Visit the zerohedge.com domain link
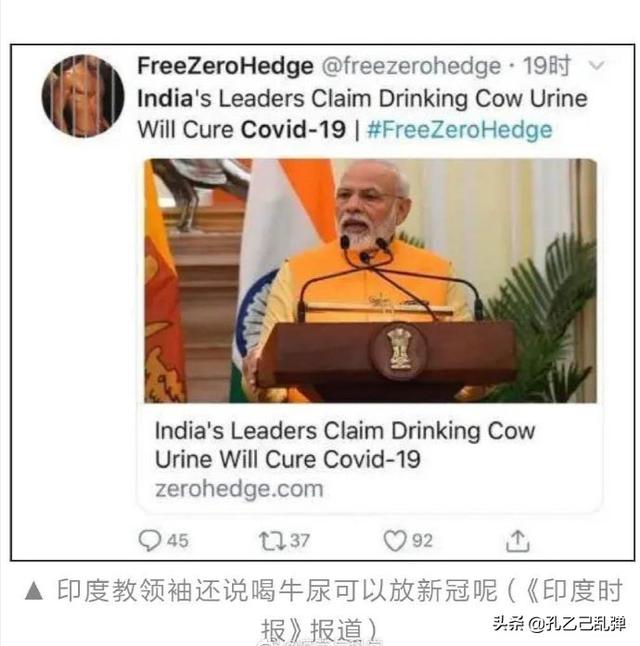The image size is (640, 646). point(239,489)
